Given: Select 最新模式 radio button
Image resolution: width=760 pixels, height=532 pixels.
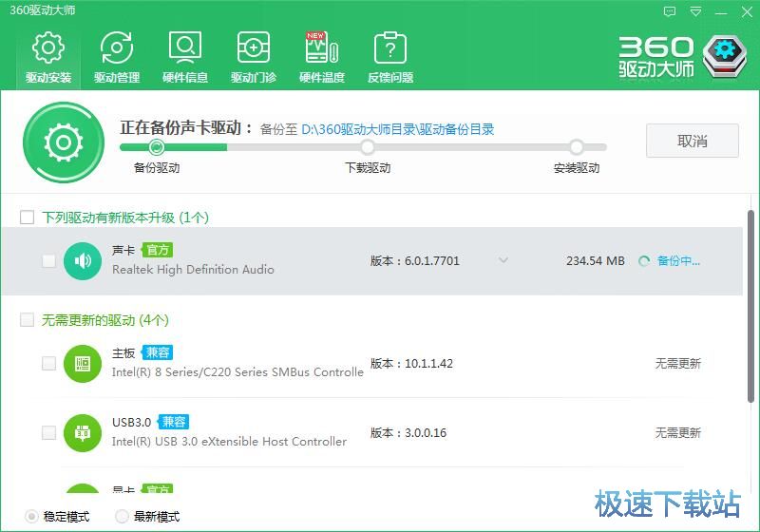Looking at the screenshot, I should (122, 517).
